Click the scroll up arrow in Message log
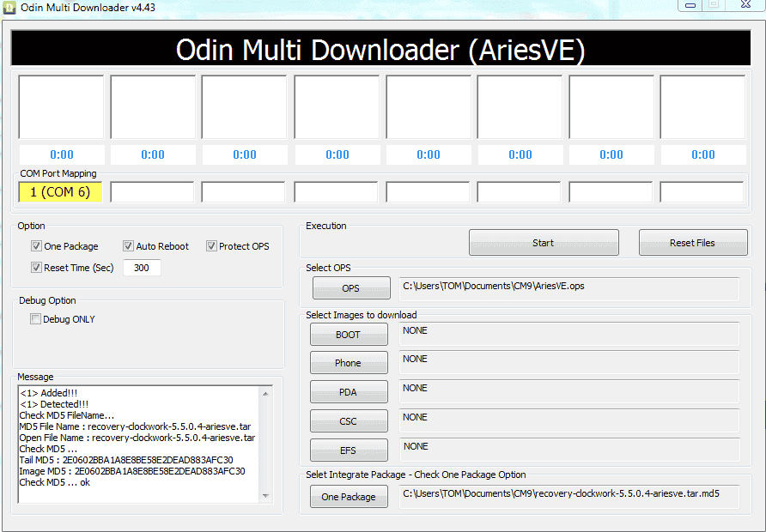Viewport: 766px width, 532px height. (265, 393)
